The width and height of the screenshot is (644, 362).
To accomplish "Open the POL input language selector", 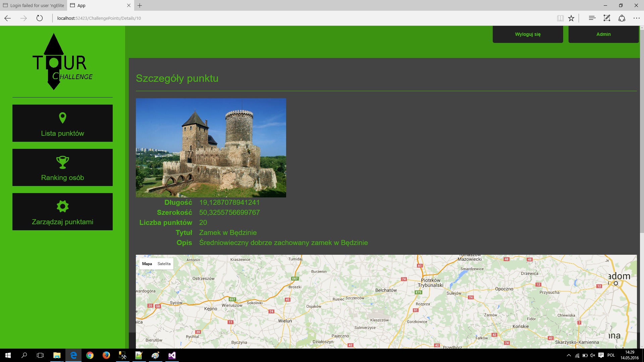I will point(611,355).
